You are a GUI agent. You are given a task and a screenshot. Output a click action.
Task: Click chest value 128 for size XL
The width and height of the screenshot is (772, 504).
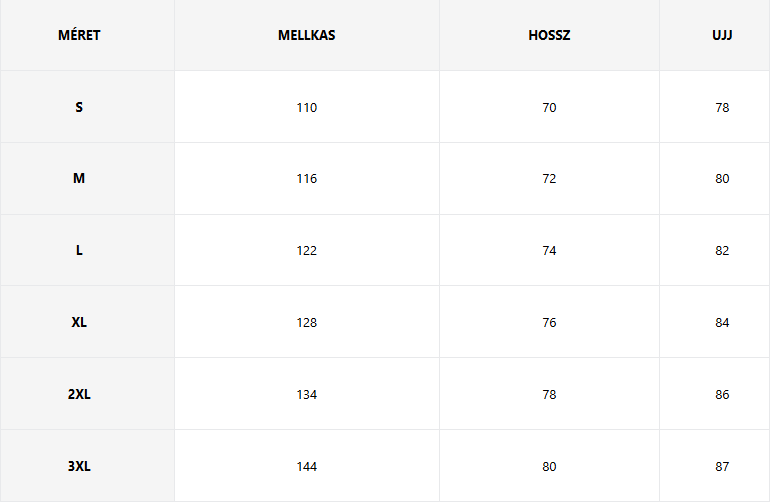pos(306,323)
